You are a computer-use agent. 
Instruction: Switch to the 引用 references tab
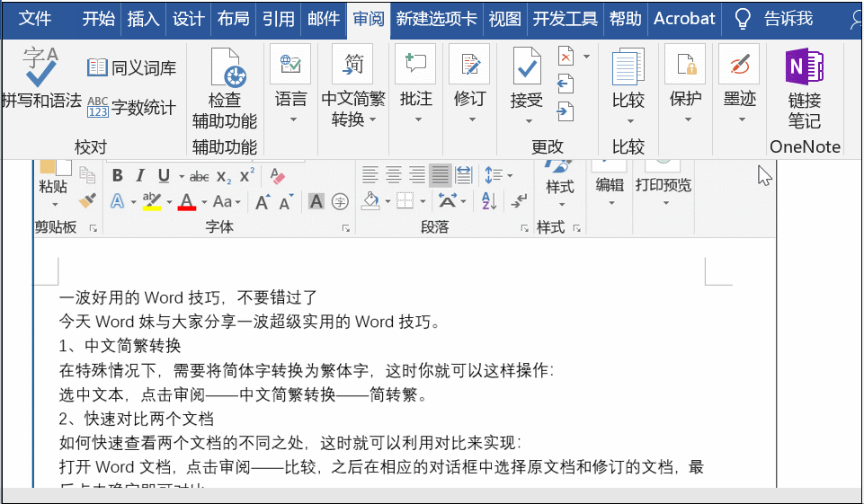coord(279,19)
